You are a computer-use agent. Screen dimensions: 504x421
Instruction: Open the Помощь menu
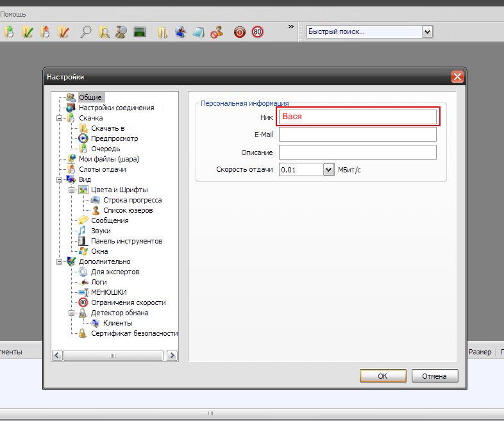[x=13, y=13]
